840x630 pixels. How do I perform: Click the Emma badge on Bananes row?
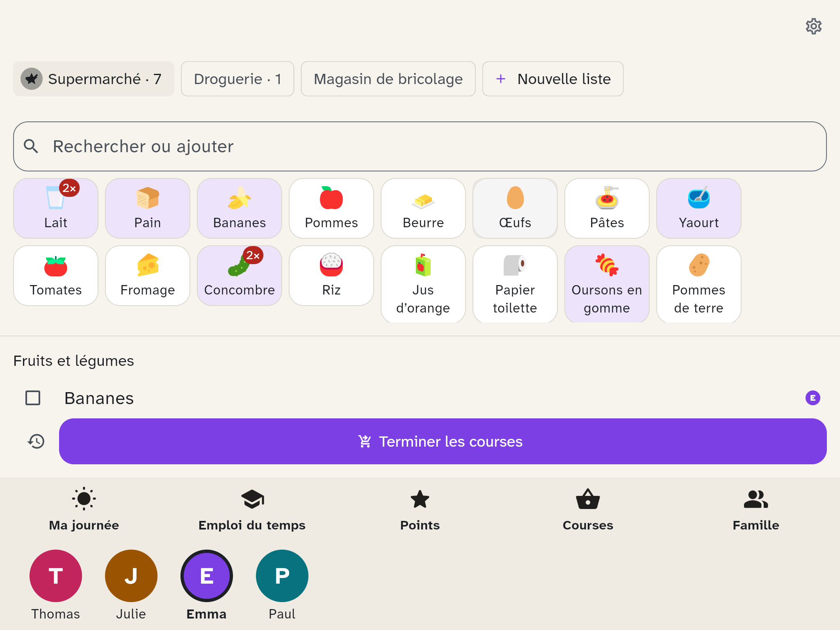[x=813, y=398]
